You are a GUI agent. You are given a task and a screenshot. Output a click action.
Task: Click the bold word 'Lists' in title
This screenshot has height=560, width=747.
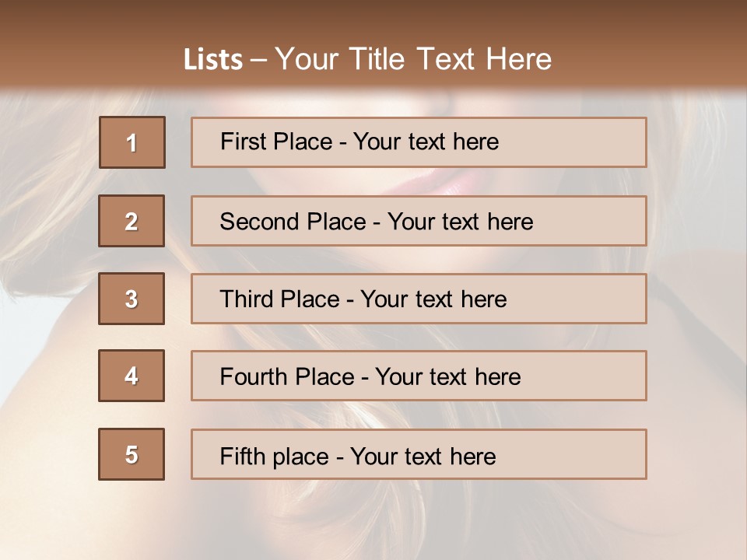point(212,59)
